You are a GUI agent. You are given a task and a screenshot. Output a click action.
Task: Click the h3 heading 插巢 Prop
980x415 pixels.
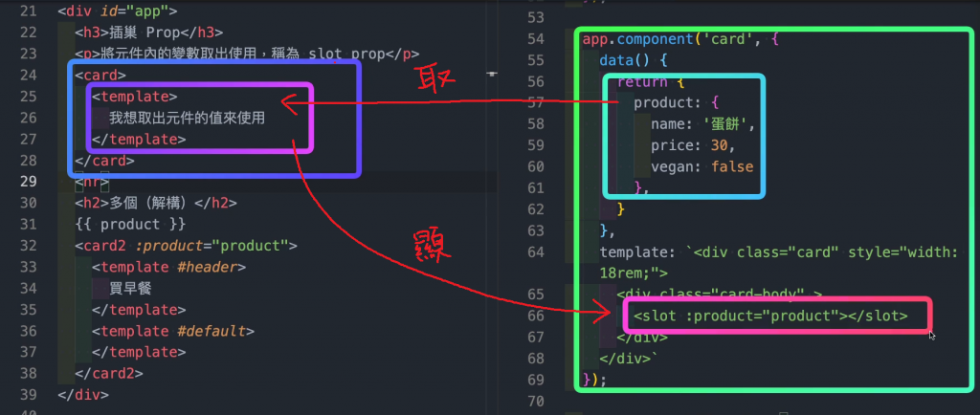tap(148, 33)
